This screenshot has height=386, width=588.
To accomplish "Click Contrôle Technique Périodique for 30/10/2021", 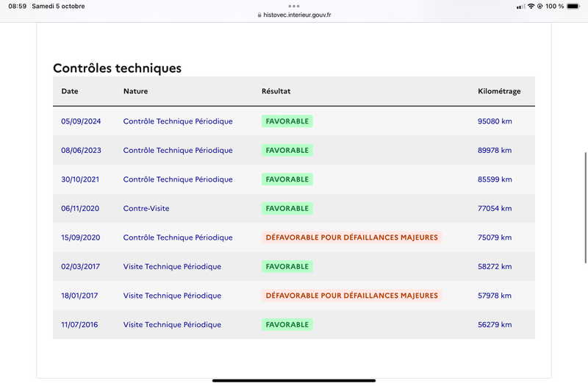I will click(178, 179).
